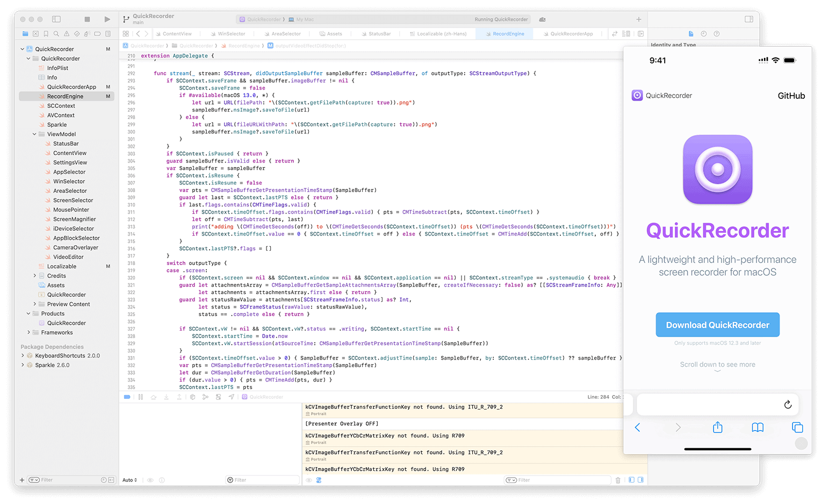
Task: Stop the running QuickRecorder scheme
Action: click(87, 19)
